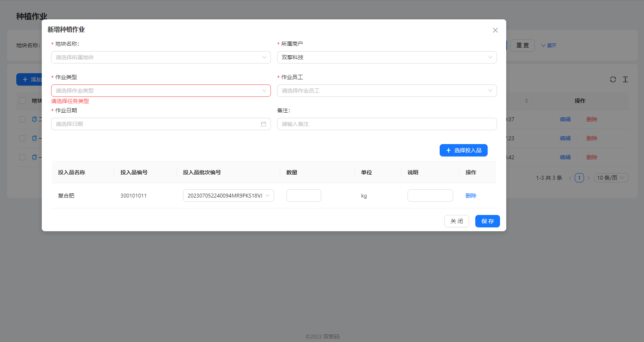This screenshot has width=644, height=342.
Task: Expand filters via 展开 link
Action: pos(549,45)
